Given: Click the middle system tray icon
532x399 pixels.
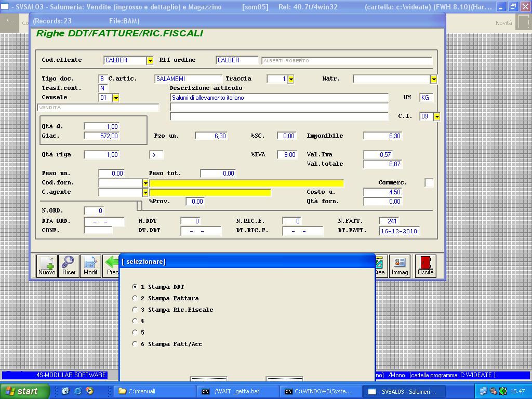Looking at the screenshot, I should [494, 391].
